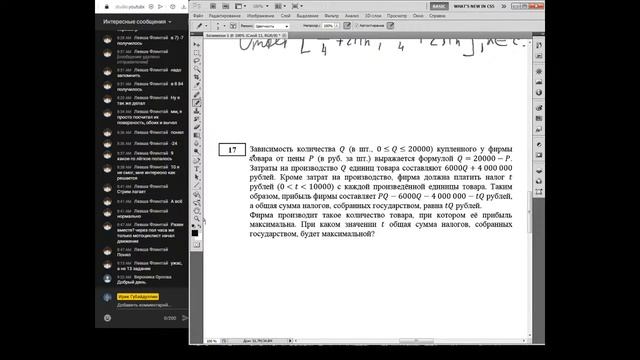Open the status bar info arrow
Image resolution: width=640 pixels, height=360 pixels.
point(290,340)
